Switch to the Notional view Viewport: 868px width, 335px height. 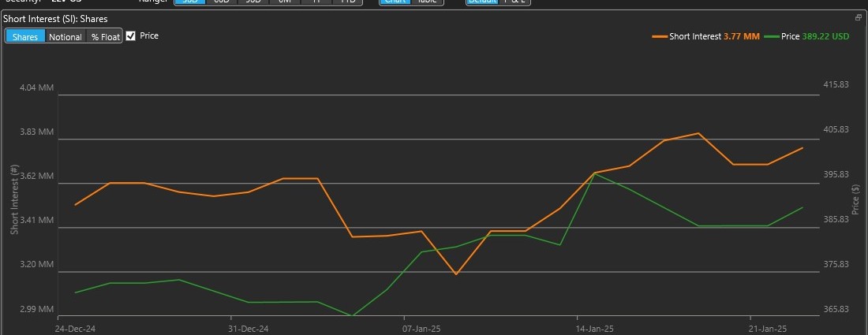tap(65, 36)
